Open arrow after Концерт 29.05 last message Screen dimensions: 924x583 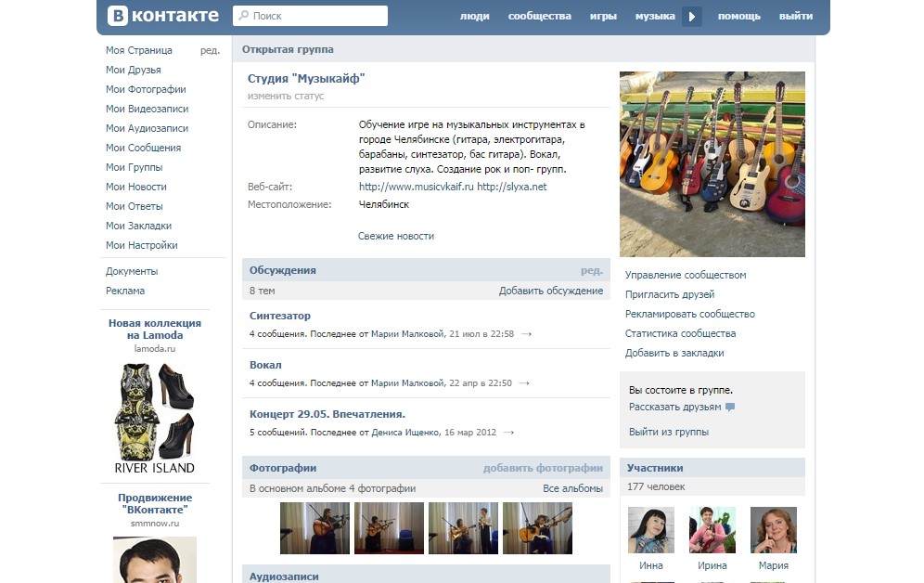[508, 432]
